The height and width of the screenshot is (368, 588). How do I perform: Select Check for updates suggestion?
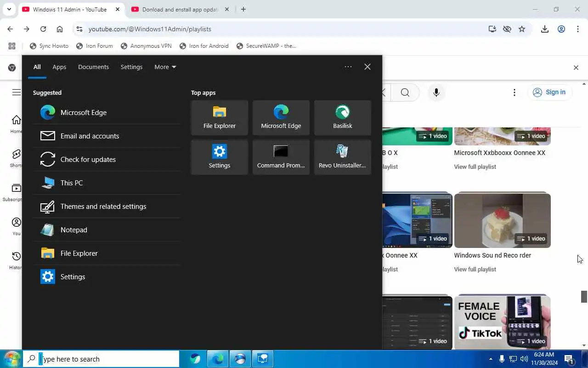point(107,159)
